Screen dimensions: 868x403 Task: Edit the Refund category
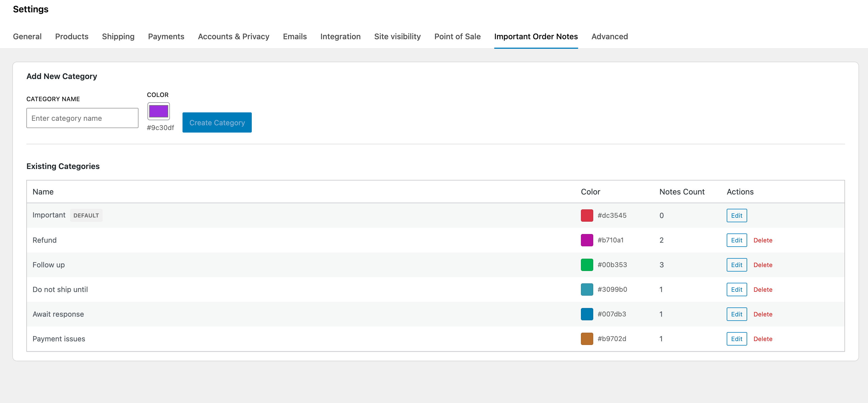pyautogui.click(x=736, y=240)
